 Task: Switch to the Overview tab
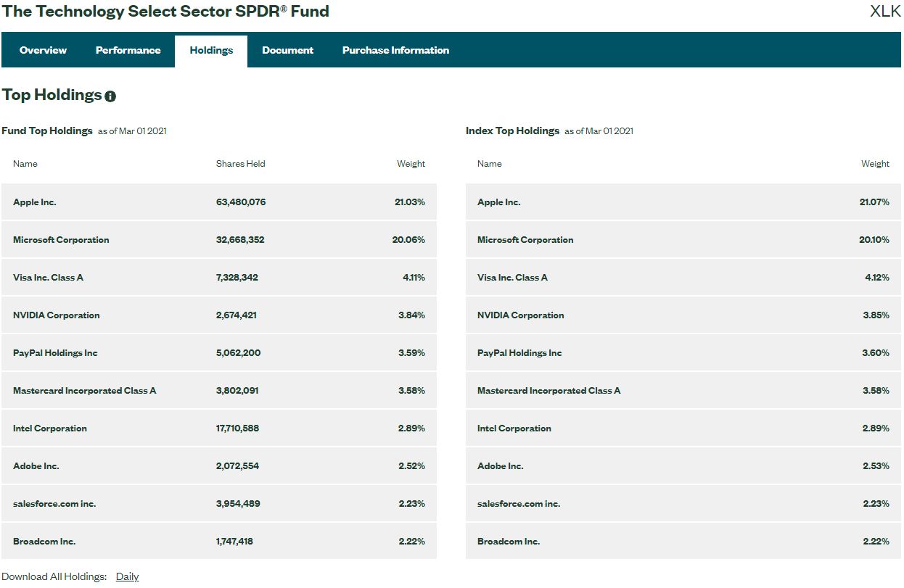(x=43, y=50)
